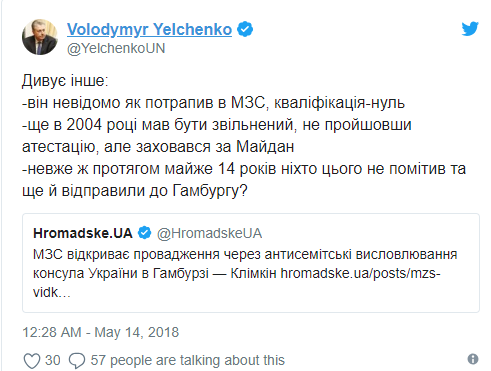This screenshot has width=491, height=371.
Task: Open the hromadske.ua/posts/mzs-vidk link
Action: (360, 274)
